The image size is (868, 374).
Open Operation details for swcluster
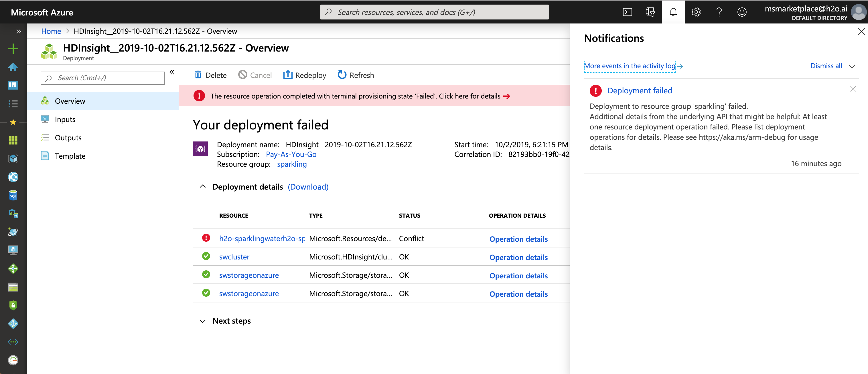click(x=518, y=257)
